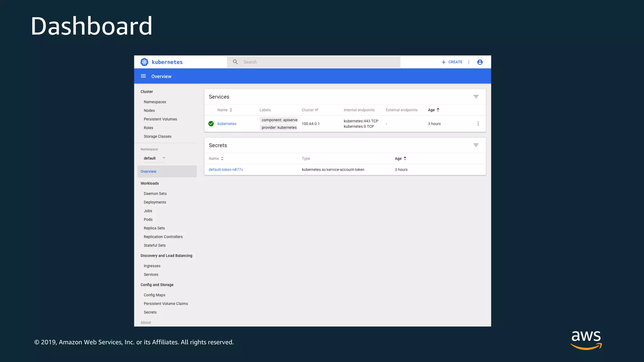Filter the Services card list
644x362 pixels.
tap(476, 97)
